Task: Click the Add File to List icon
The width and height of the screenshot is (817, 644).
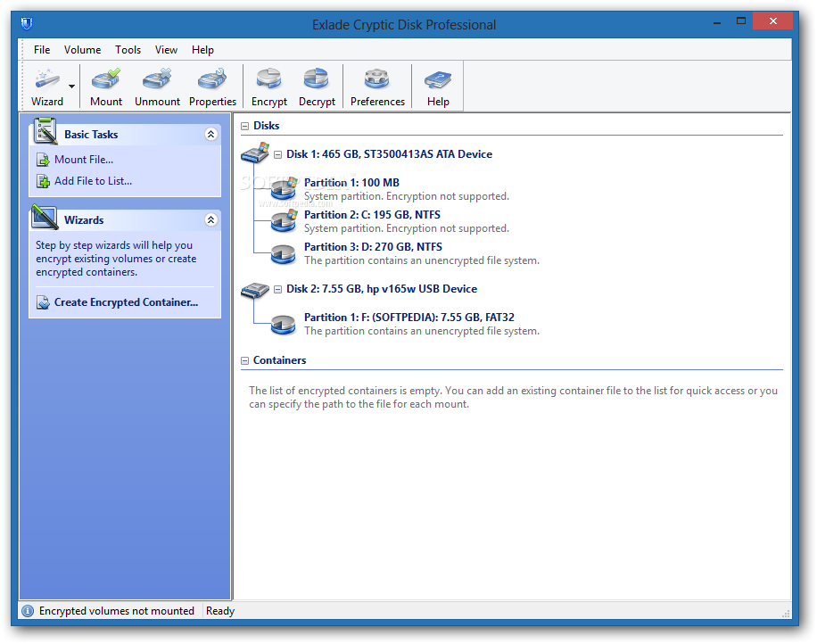Action: [43, 181]
